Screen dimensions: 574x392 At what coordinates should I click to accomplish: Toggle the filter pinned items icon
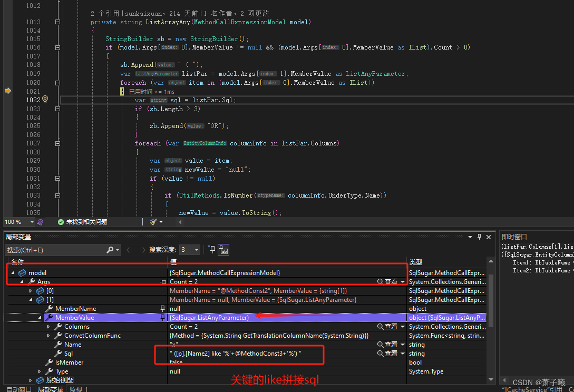[x=211, y=250]
